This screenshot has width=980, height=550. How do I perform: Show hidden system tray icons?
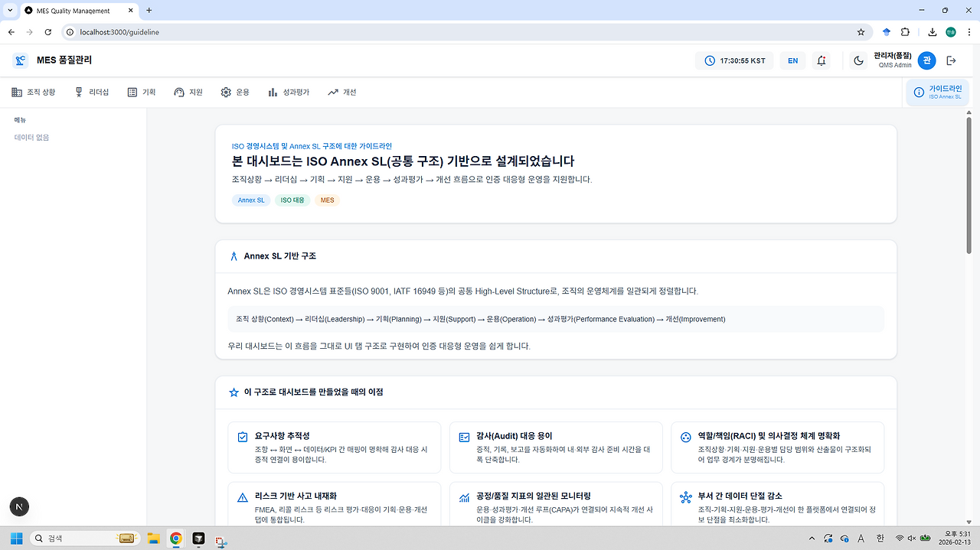pyautogui.click(x=812, y=538)
